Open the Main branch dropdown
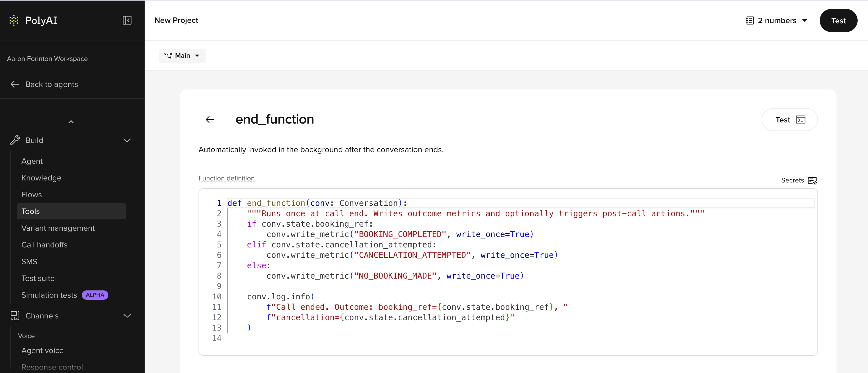The height and width of the screenshot is (373, 868). click(x=182, y=55)
